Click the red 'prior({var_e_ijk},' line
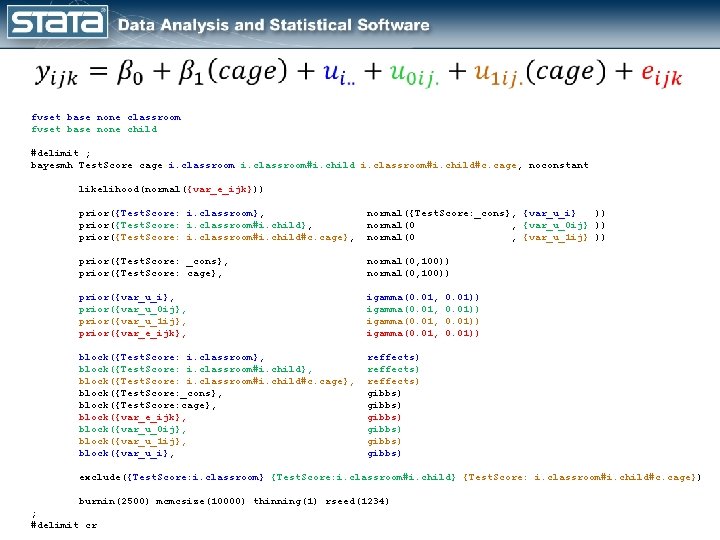 [x=132, y=333]
